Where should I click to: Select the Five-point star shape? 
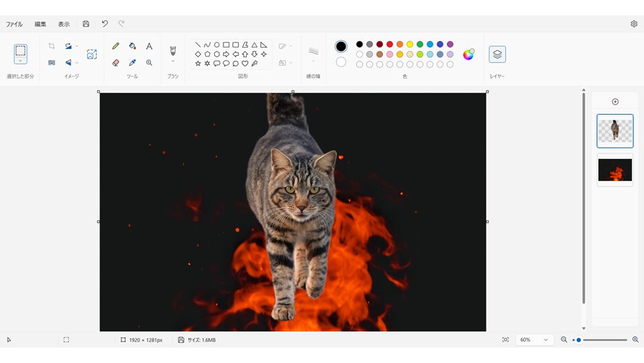point(198,63)
